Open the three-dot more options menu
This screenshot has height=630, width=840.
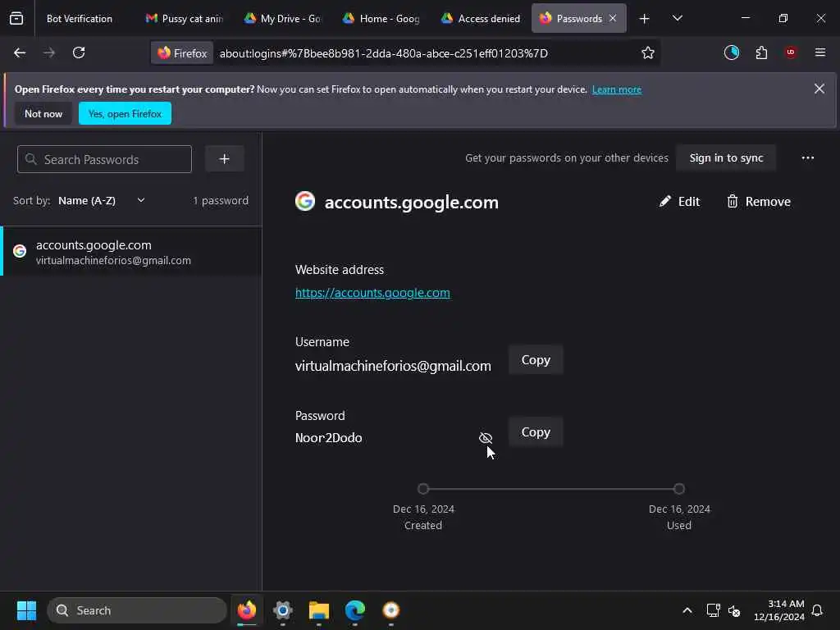tap(807, 158)
